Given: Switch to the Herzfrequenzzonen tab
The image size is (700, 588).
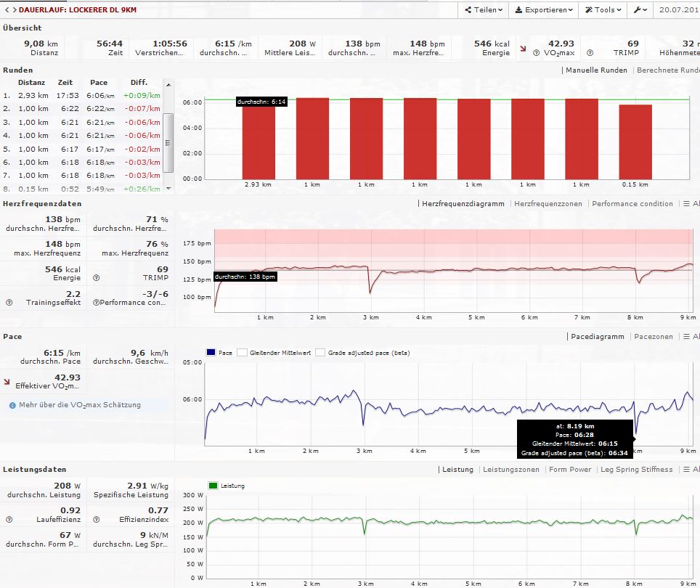Looking at the screenshot, I should click(x=548, y=204).
